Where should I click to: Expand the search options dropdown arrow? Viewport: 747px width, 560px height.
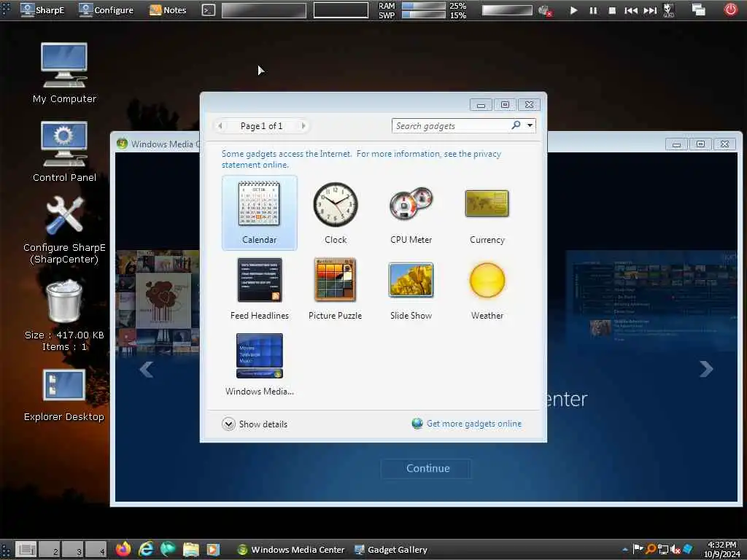coord(530,125)
